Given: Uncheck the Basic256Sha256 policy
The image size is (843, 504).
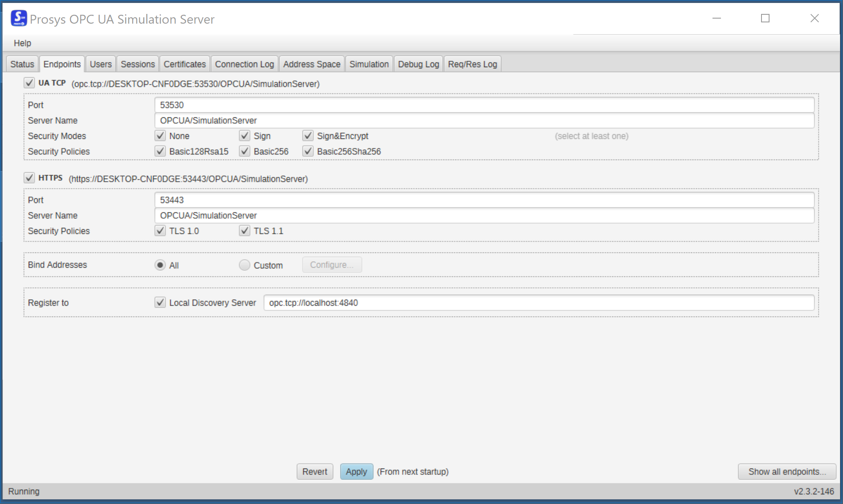Looking at the screenshot, I should click(x=308, y=151).
